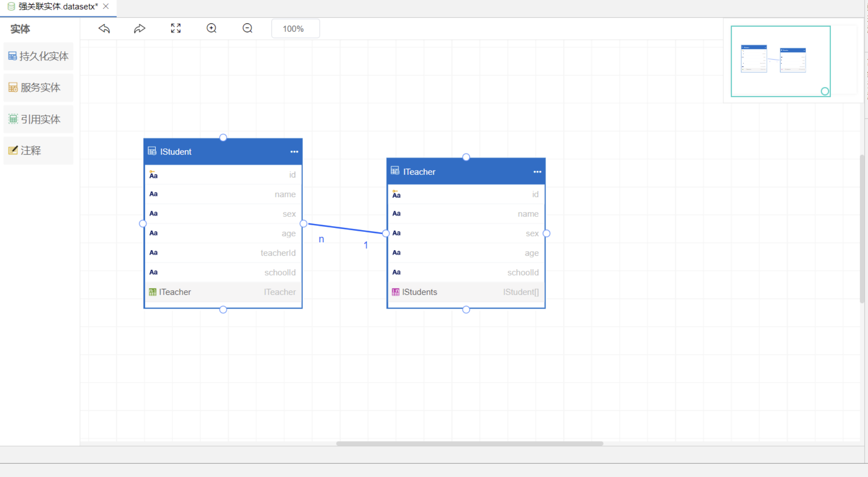
Task: Select the 注释 annotation tool
Action: (x=38, y=151)
